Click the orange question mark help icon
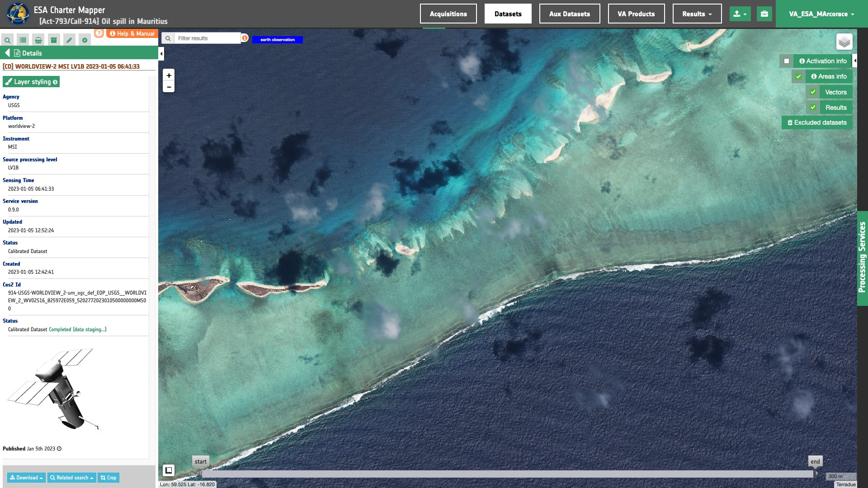Viewport: 868px width, 488px height. (x=99, y=33)
